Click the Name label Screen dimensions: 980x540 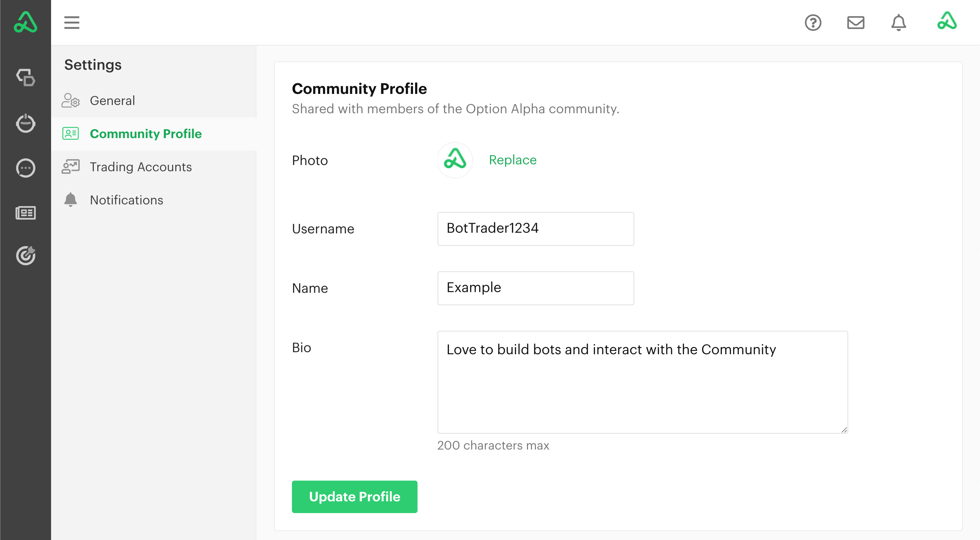pyautogui.click(x=310, y=288)
